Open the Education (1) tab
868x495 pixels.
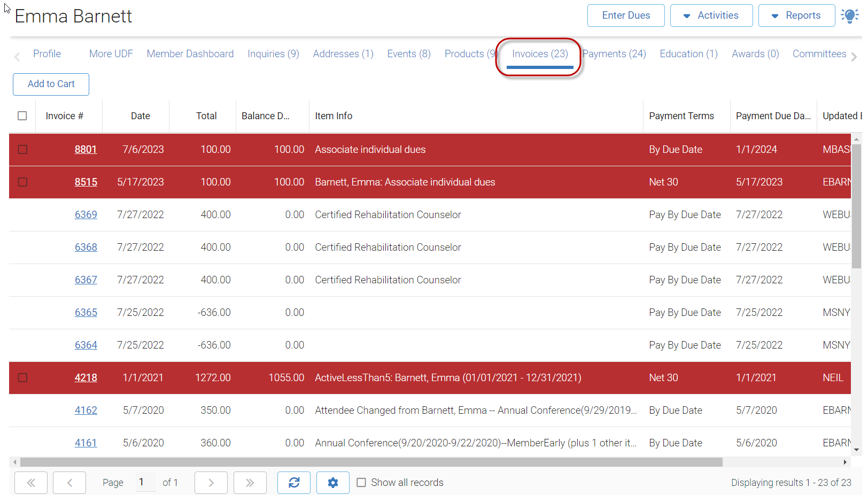[x=688, y=54]
